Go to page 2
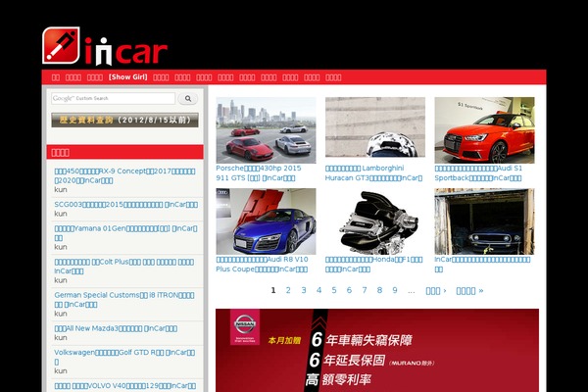 pyautogui.click(x=288, y=290)
